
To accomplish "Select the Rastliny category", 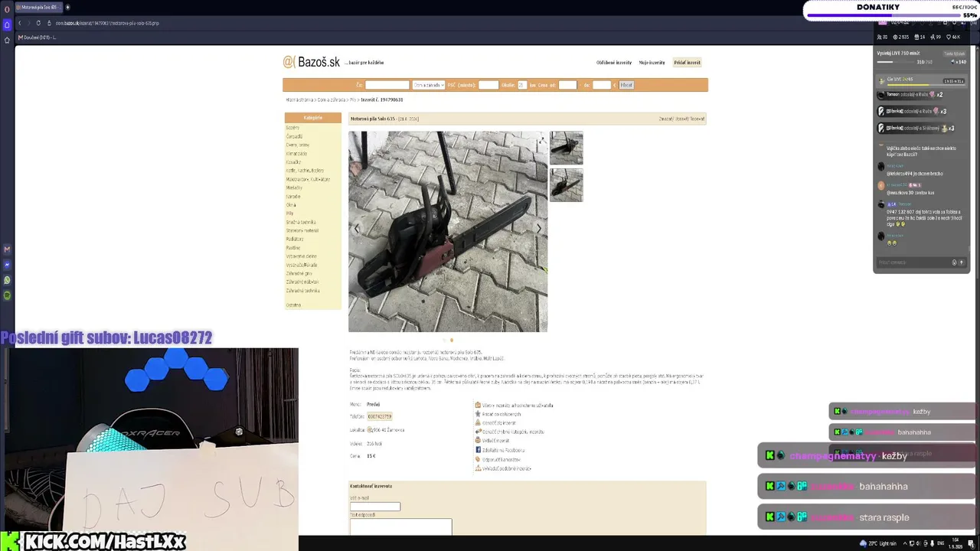I will [293, 248].
